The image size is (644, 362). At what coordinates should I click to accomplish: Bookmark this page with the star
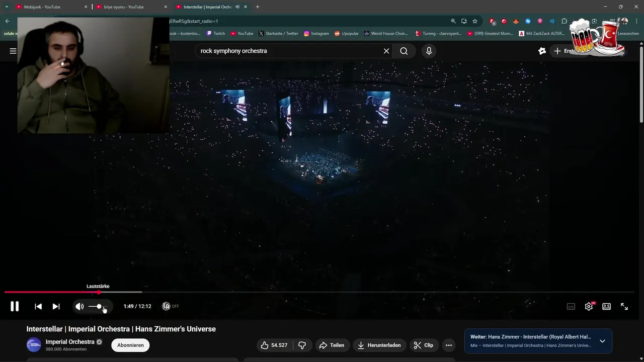click(x=475, y=21)
